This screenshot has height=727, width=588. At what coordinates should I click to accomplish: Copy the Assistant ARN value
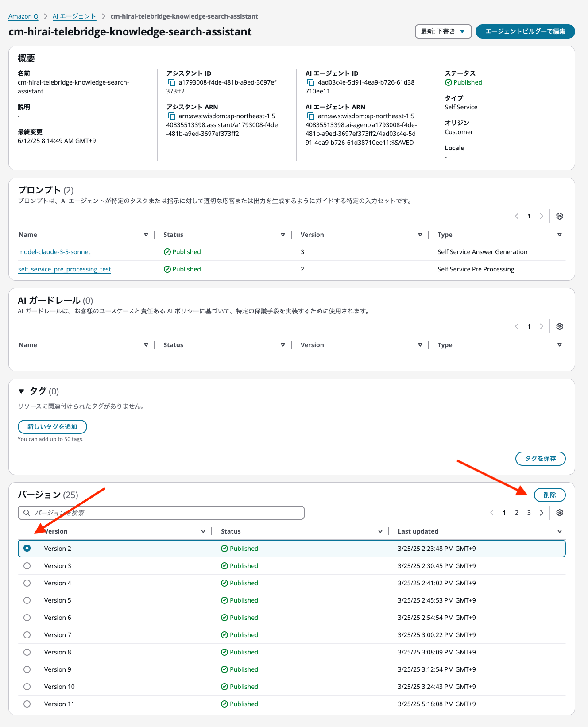(172, 116)
